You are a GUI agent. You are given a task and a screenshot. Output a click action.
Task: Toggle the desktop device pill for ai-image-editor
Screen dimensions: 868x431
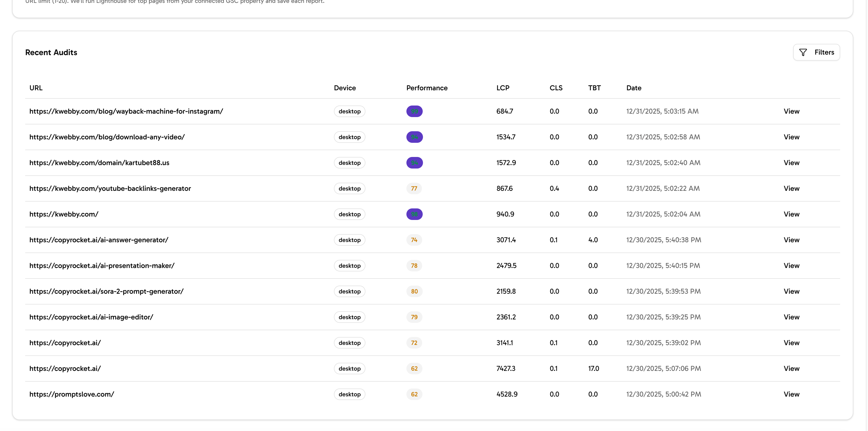349,317
